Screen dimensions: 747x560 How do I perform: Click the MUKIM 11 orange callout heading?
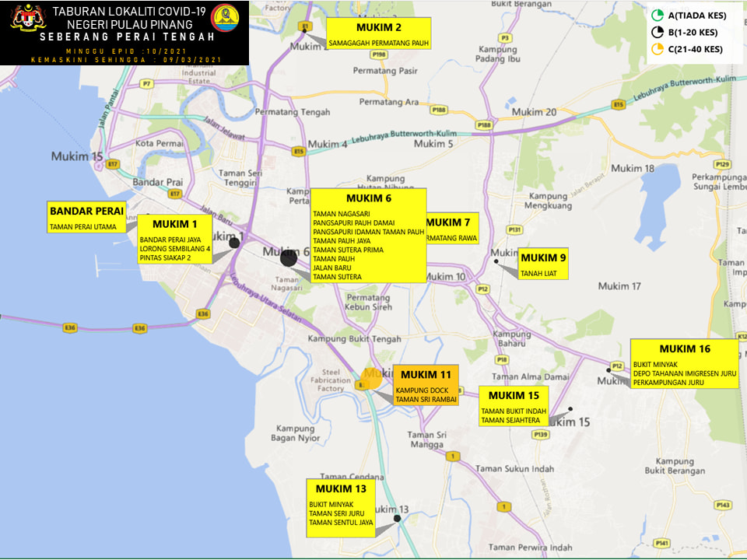coord(426,375)
